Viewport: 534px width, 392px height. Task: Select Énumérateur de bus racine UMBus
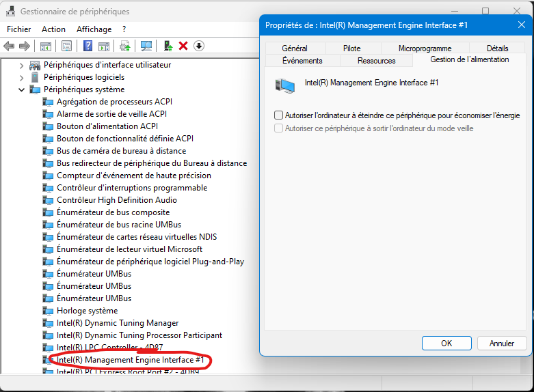119,225
